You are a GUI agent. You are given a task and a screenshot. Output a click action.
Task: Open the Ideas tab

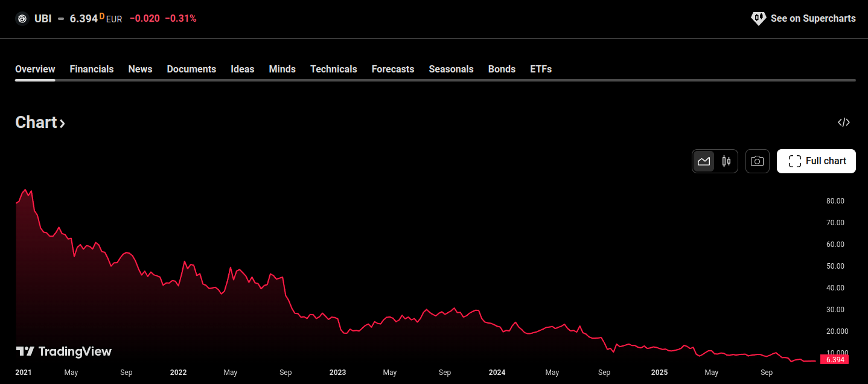243,69
